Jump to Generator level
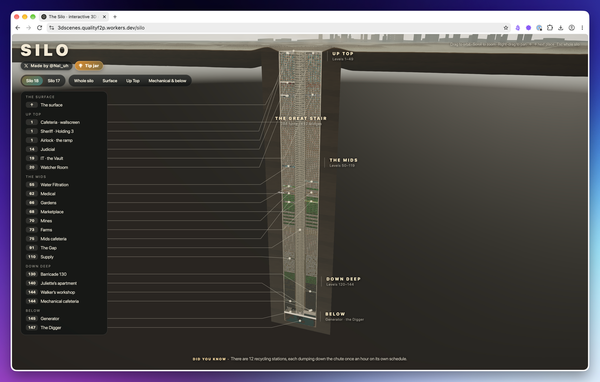 coord(64,318)
